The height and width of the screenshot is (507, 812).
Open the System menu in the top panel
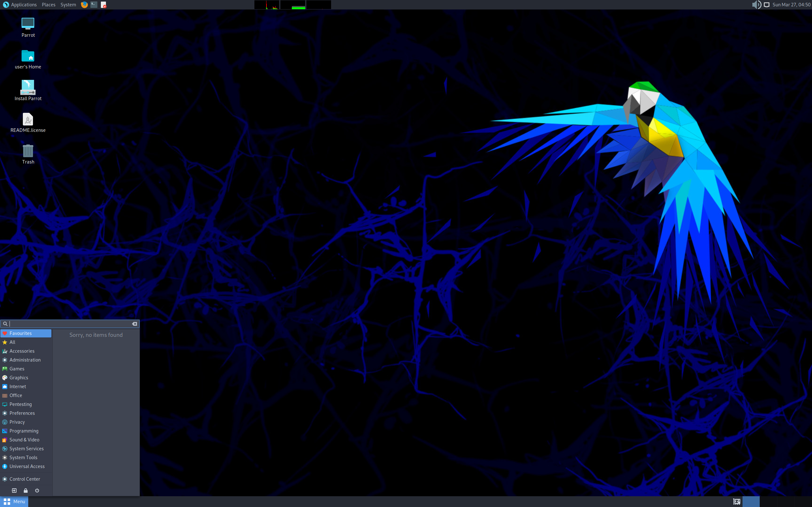pos(68,4)
